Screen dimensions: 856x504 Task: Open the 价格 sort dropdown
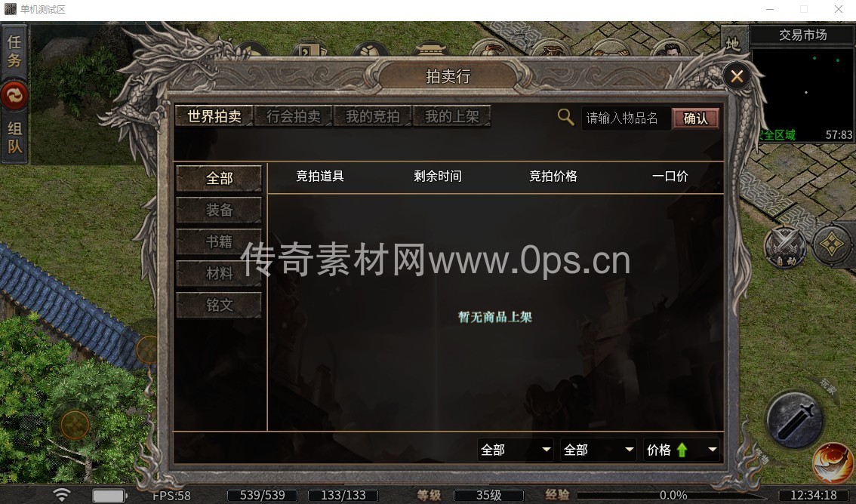[682, 450]
